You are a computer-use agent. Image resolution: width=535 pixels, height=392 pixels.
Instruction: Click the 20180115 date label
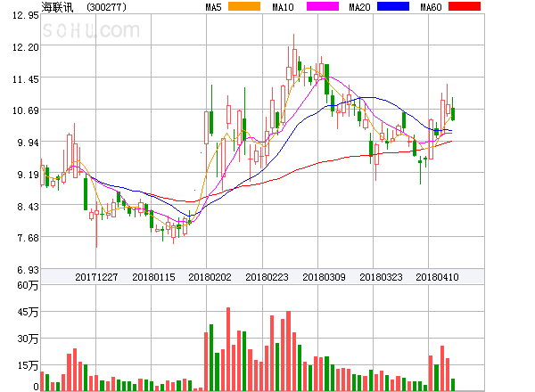[x=153, y=277]
